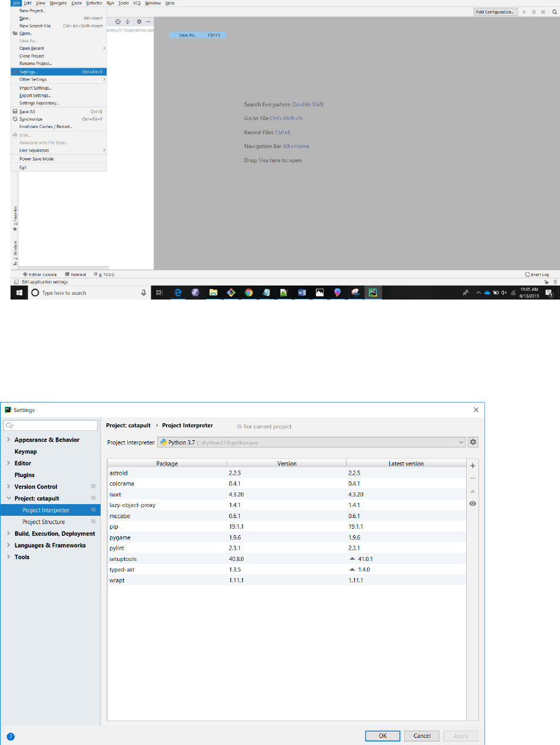Open the Windows notification center icon
Image resolution: width=560 pixels, height=745 pixels.
tap(549, 292)
